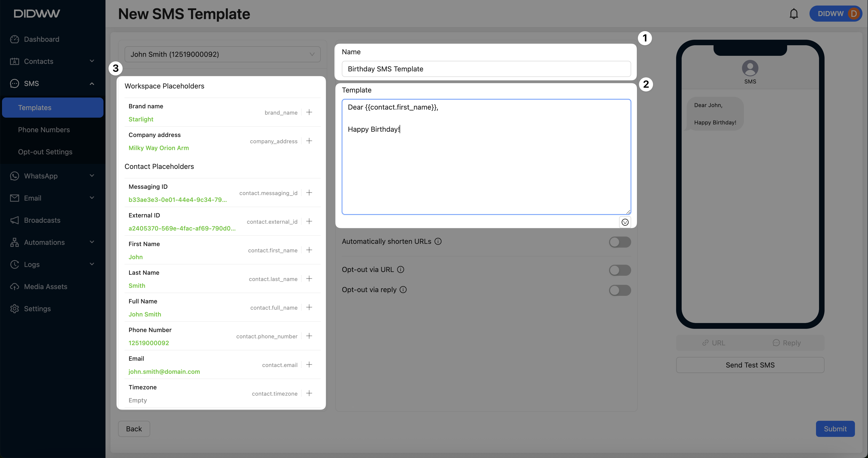Screen dimensions: 868x458
Task: Open the John Smith contact dropdown
Action: point(222,54)
